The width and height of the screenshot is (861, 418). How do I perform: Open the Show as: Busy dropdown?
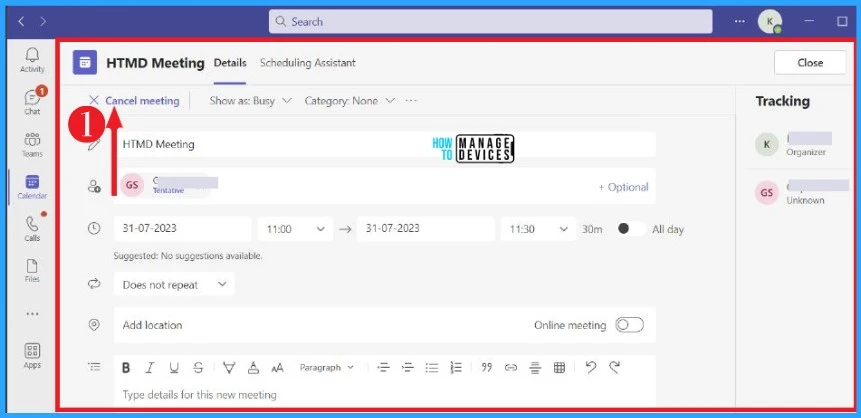point(250,101)
